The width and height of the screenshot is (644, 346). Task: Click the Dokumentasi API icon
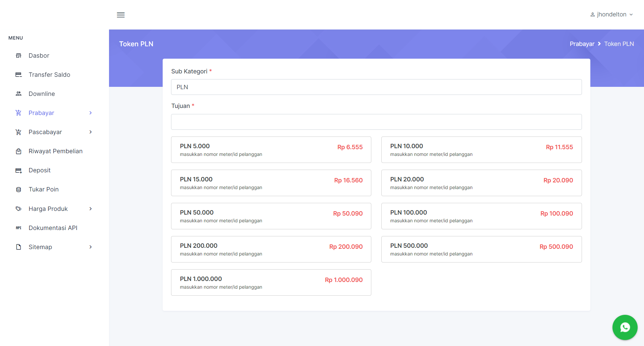pyautogui.click(x=19, y=228)
